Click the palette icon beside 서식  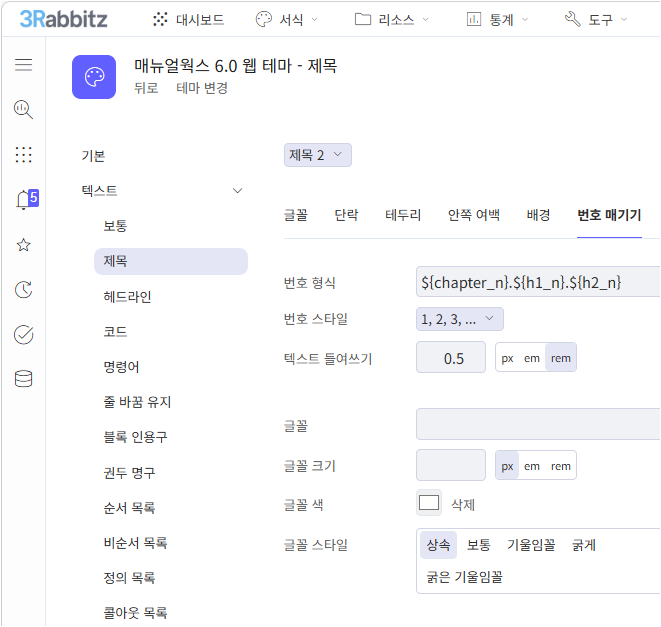(x=264, y=19)
